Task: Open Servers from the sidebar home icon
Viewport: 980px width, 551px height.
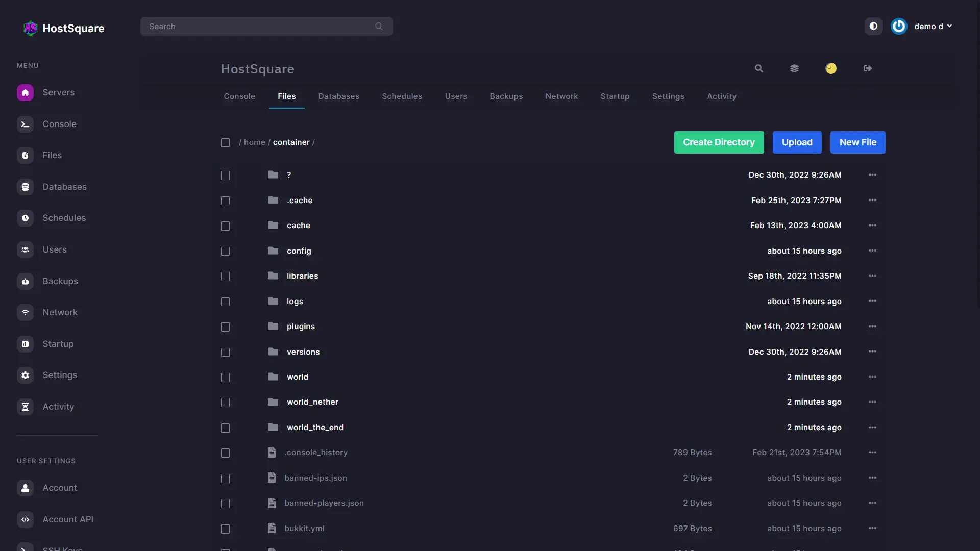Action: pos(25,92)
